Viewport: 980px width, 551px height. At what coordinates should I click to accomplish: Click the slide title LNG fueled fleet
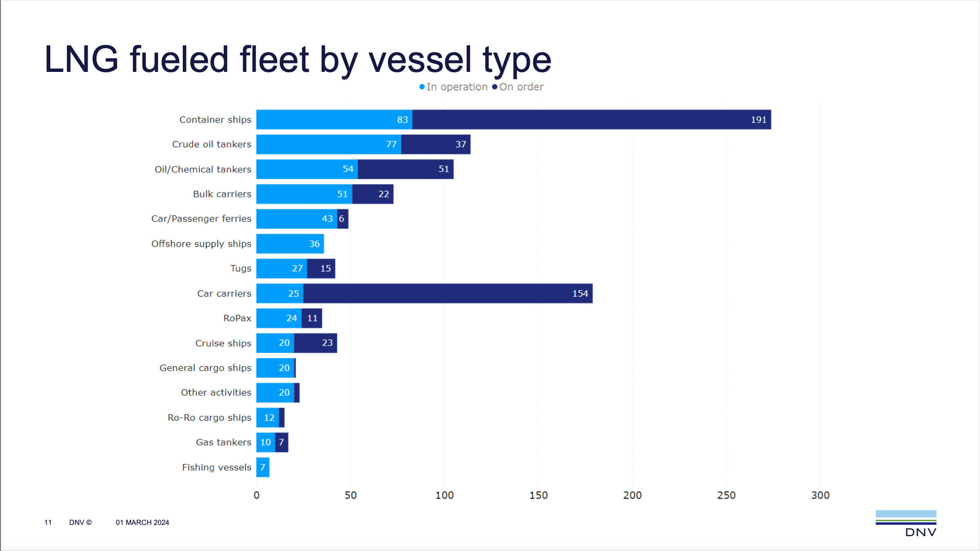pyautogui.click(x=297, y=59)
